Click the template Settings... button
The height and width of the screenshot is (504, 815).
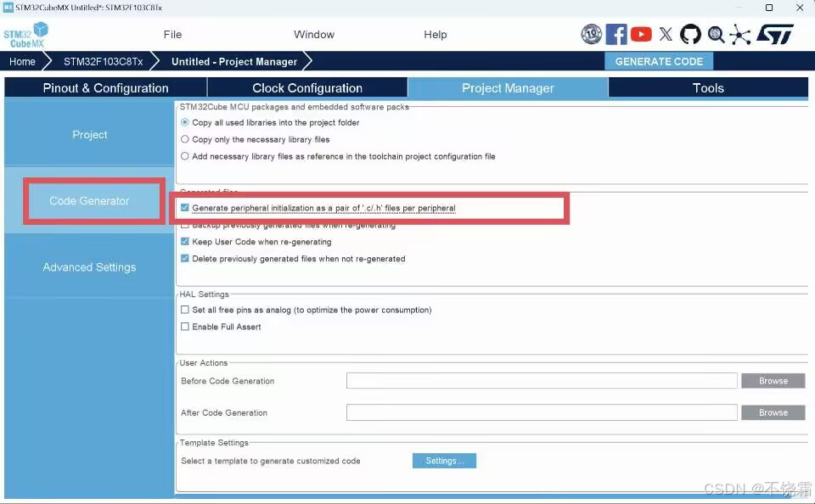[444, 461]
